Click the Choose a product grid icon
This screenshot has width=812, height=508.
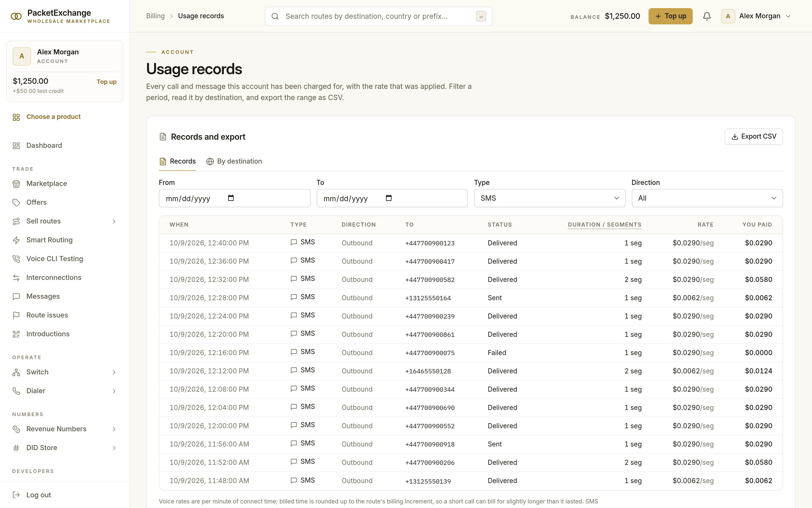pyautogui.click(x=16, y=117)
